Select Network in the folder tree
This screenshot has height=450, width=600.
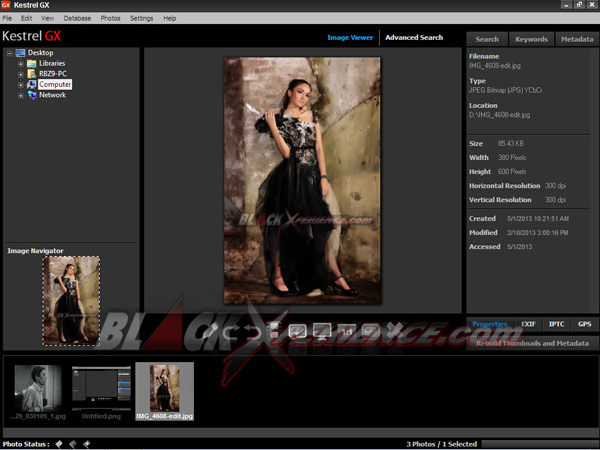pos(52,95)
